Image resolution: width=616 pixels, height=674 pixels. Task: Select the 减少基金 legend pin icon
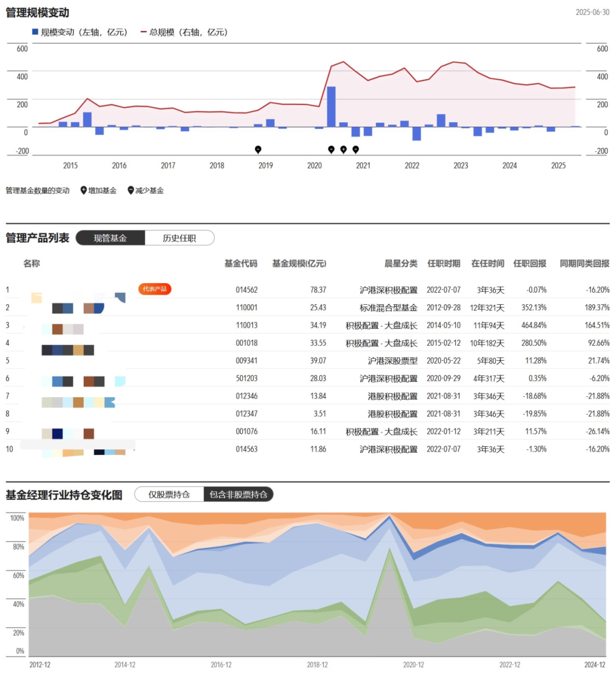(131, 191)
